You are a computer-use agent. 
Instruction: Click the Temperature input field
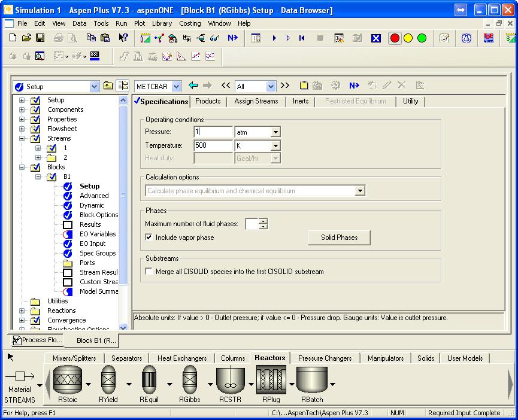click(x=213, y=145)
